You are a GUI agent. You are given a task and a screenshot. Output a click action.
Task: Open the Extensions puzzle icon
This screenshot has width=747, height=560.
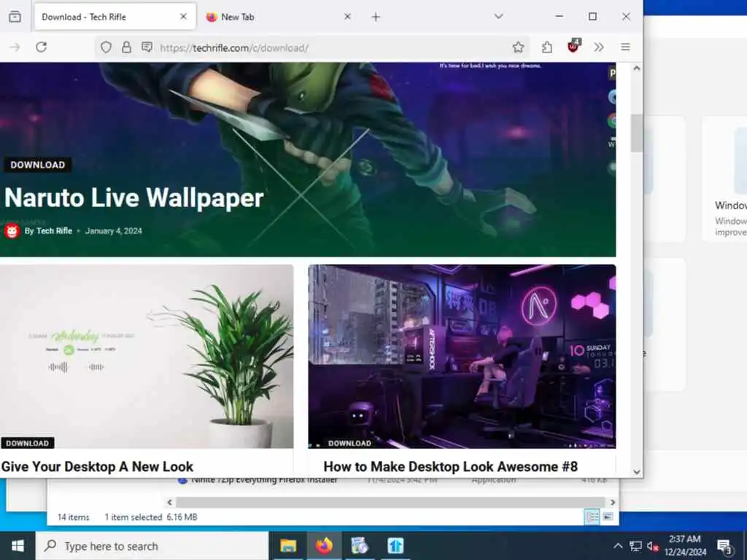coord(547,47)
